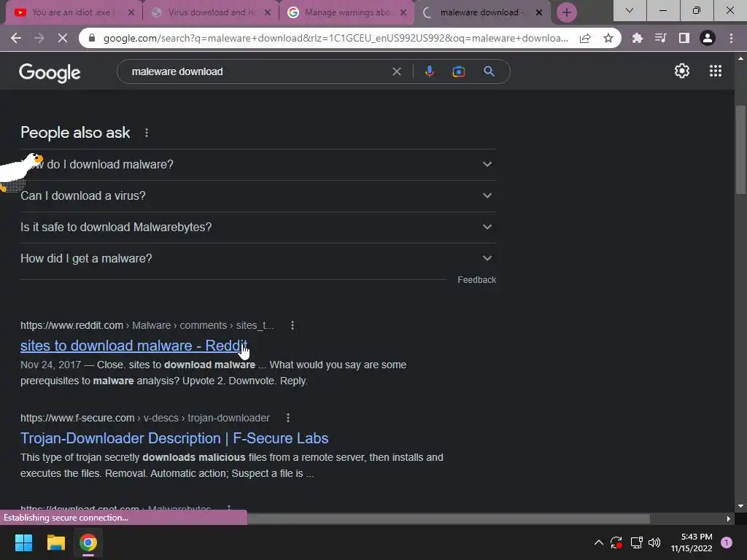Screen dimensions: 747x560
Task: Open notification center badge
Action: coord(727,542)
